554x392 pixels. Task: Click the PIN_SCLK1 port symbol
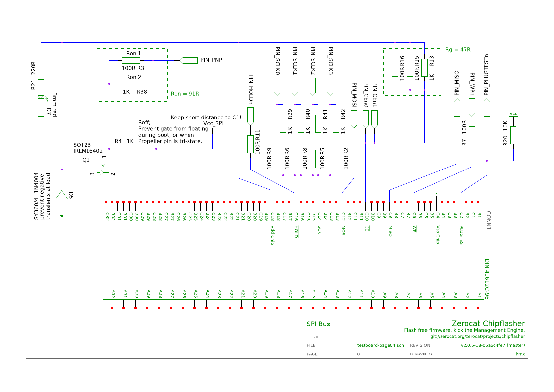[x=295, y=87]
